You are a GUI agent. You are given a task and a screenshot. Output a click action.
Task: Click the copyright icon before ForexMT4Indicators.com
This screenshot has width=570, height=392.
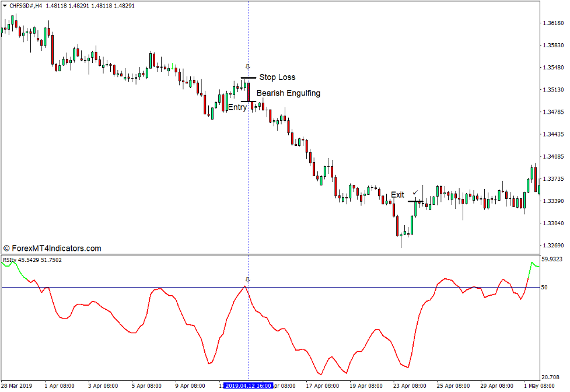pos(6,248)
